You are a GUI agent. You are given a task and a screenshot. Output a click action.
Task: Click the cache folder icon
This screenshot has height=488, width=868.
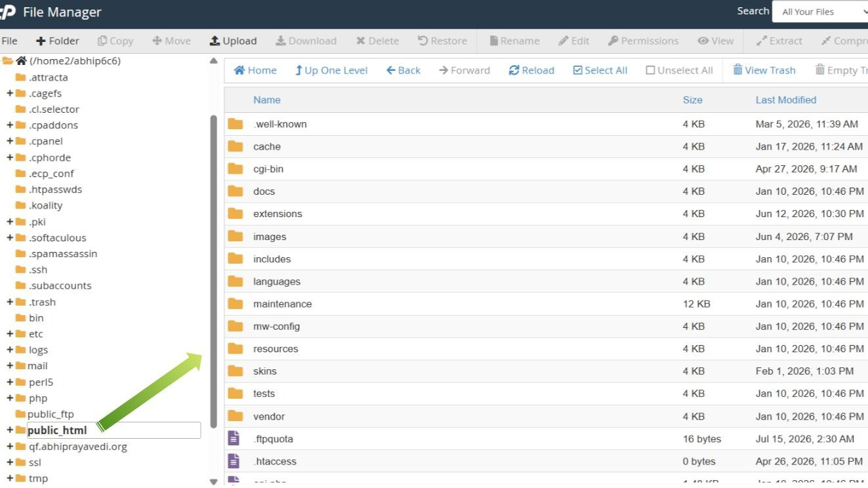[x=236, y=146]
